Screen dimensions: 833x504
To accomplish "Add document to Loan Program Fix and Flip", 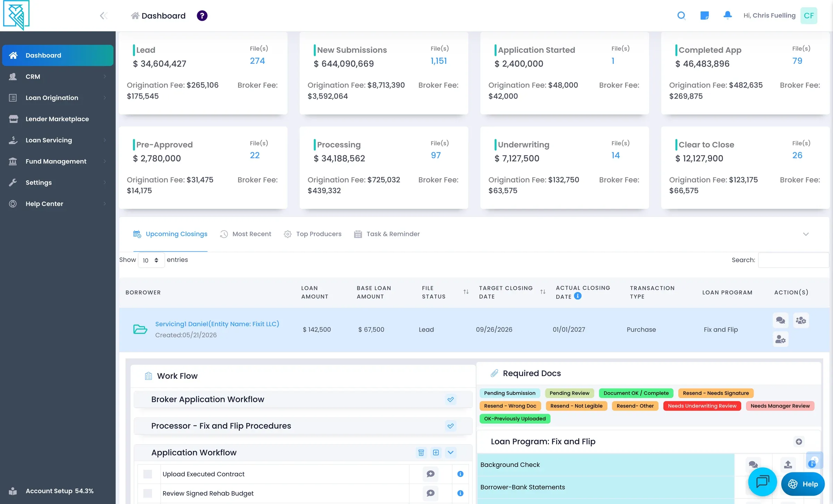I will point(799,442).
